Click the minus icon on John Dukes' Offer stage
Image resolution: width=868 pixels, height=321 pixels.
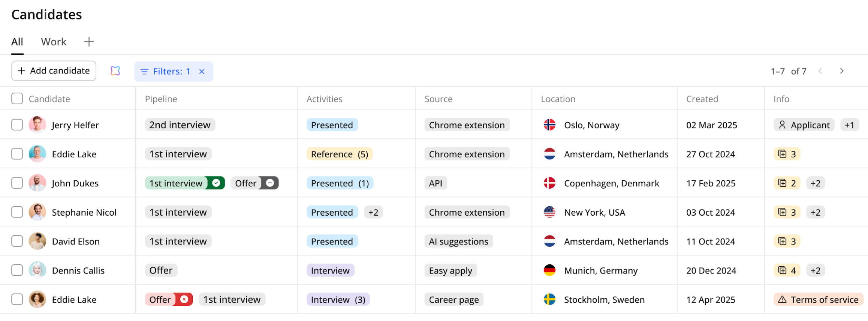point(270,183)
